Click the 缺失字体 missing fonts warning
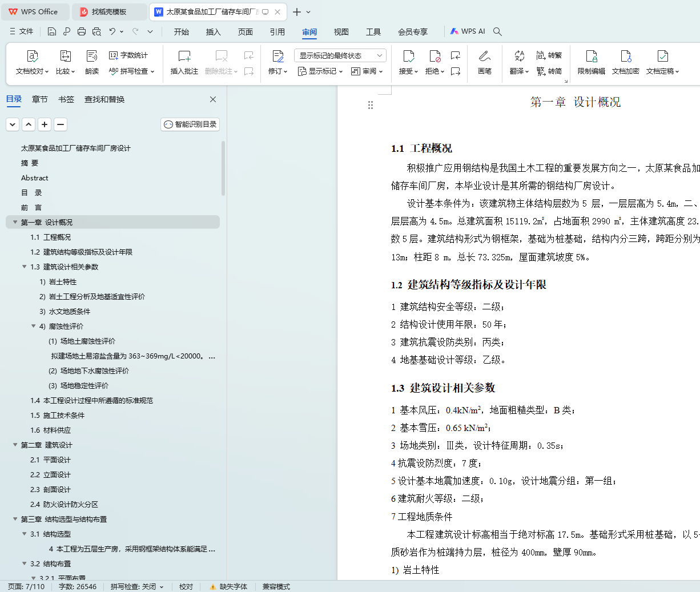The width and height of the screenshot is (700, 592). click(x=228, y=586)
